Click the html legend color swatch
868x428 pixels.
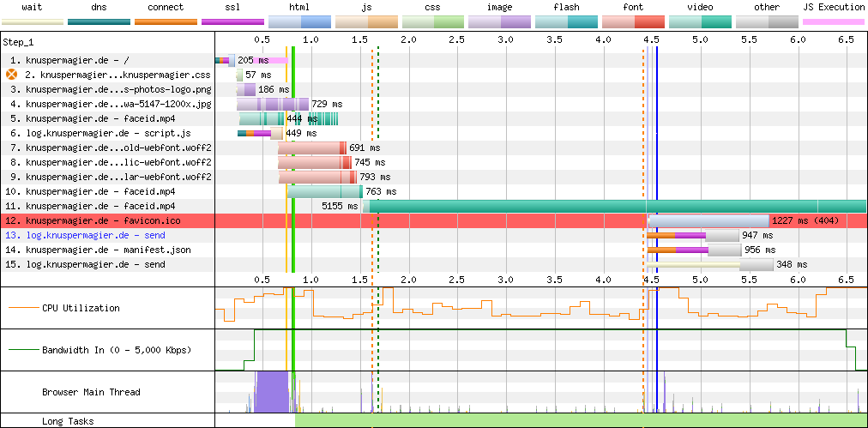pyautogui.click(x=299, y=21)
